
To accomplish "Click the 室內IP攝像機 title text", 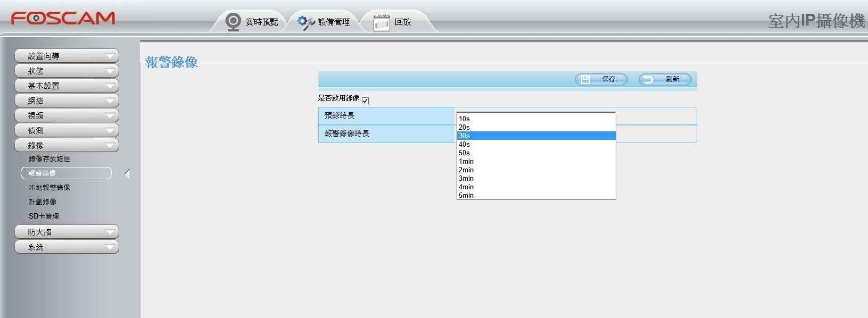I will click(x=816, y=21).
